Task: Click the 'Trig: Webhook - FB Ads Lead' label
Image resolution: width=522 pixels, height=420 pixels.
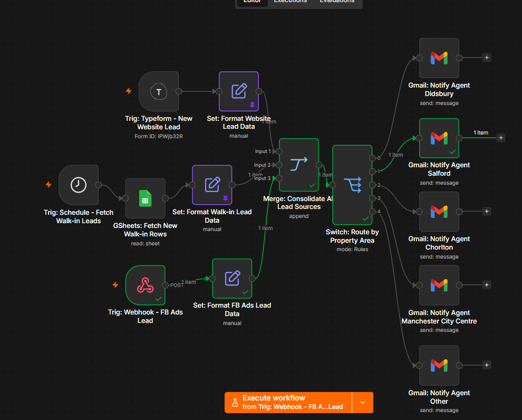Action: [x=145, y=317]
